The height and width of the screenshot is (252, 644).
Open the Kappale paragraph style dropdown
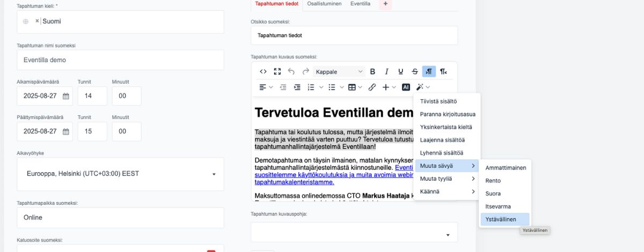tap(339, 71)
